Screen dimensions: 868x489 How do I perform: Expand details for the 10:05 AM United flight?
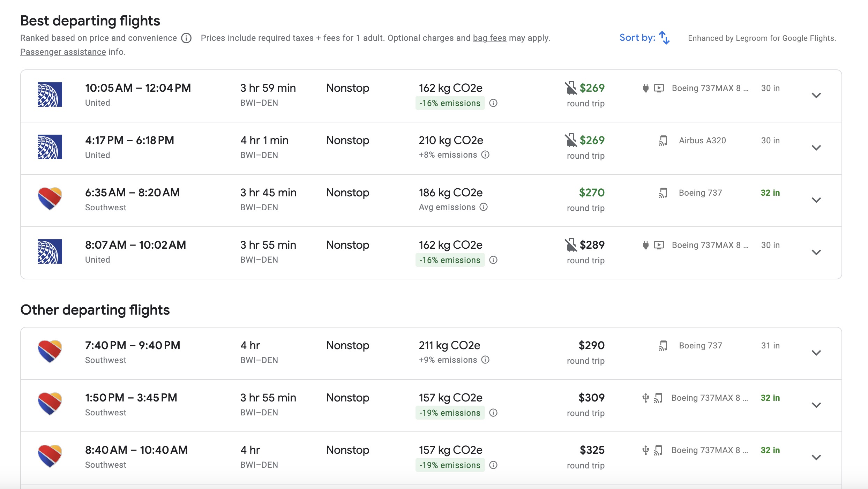click(x=816, y=95)
